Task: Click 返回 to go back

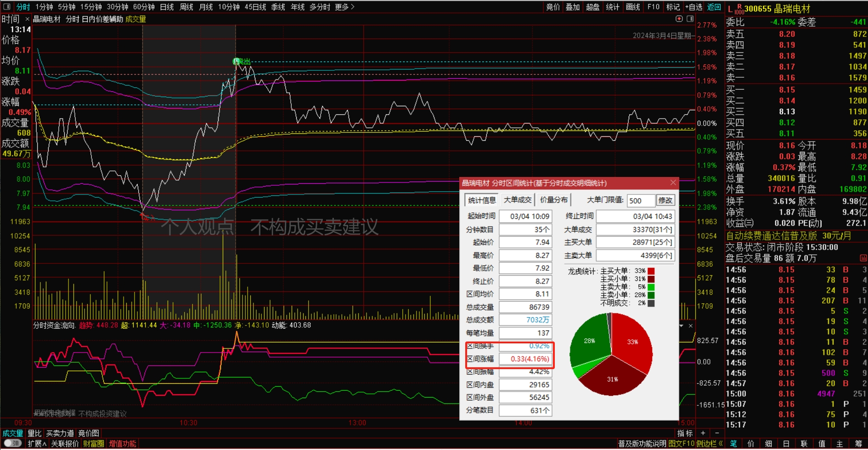Action: [714, 7]
